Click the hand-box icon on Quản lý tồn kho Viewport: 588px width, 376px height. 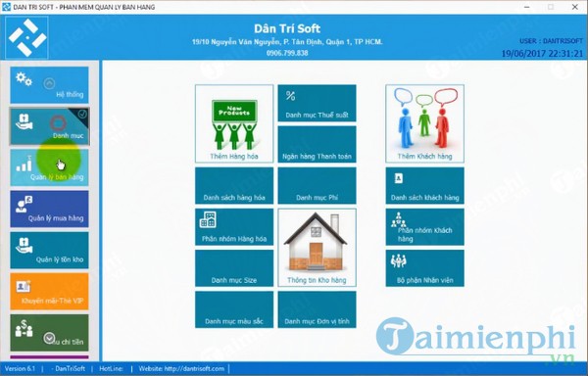(x=24, y=246)
